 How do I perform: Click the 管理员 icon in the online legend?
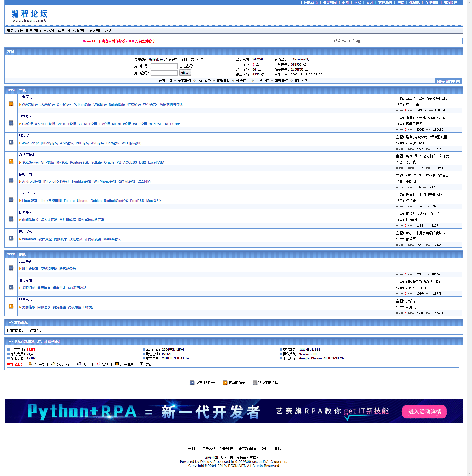click(x=30, y=364)
